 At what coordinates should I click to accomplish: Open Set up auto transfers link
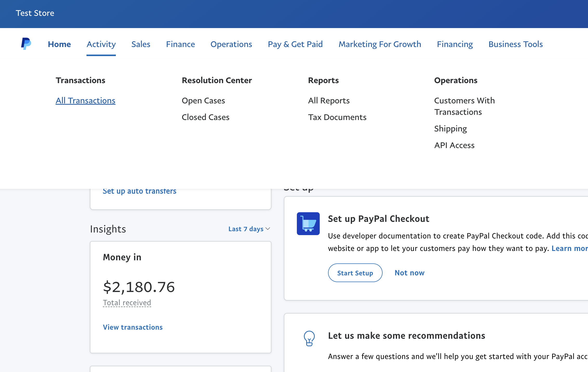point(139,191)
